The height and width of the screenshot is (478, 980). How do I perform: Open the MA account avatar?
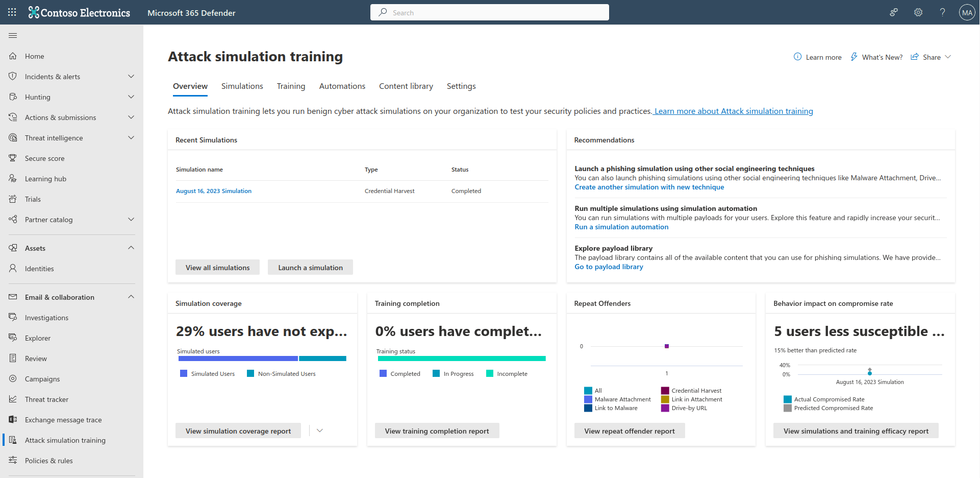click(x=967, y=12)
